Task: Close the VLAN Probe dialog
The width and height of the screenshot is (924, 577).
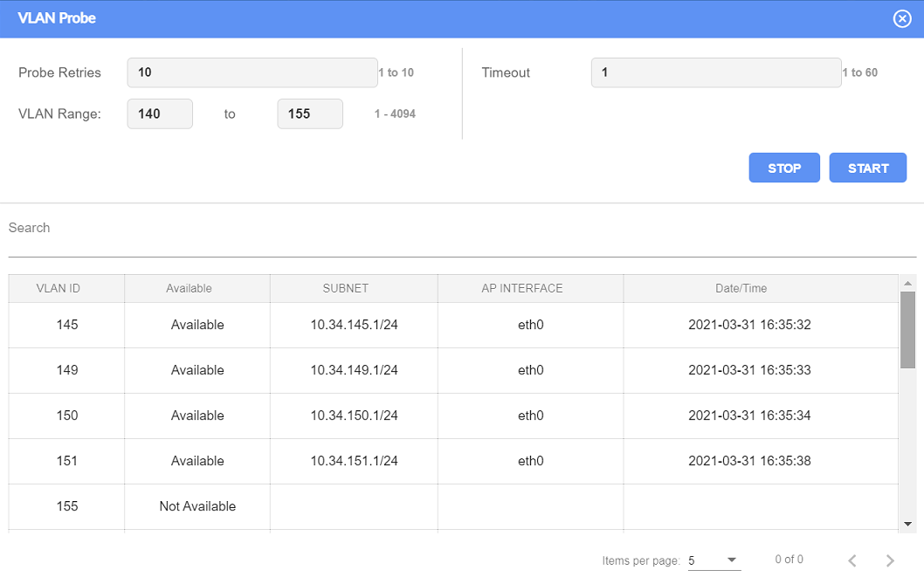Action: pyautogui.click(x=902, y=18)
